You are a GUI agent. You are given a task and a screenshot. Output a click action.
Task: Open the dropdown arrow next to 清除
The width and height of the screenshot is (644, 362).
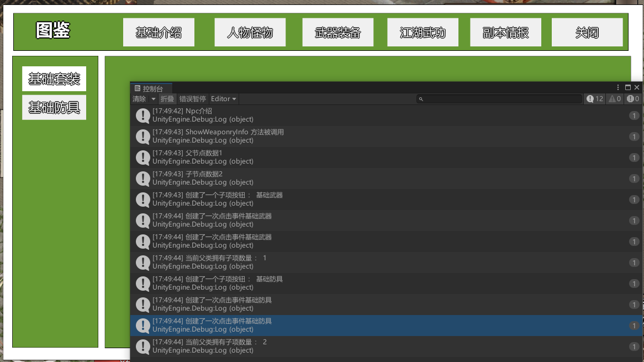pyautogui.click(x=153, y=98)
